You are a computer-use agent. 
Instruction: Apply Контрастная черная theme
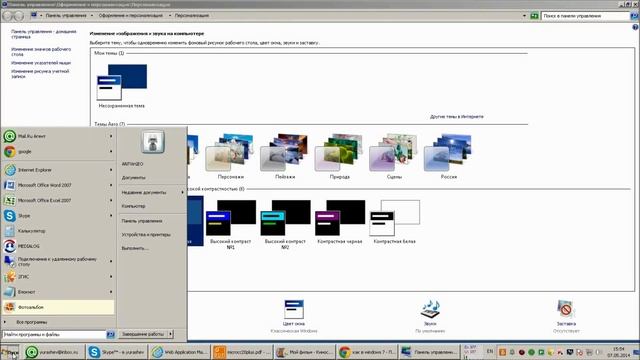(340, 222)
